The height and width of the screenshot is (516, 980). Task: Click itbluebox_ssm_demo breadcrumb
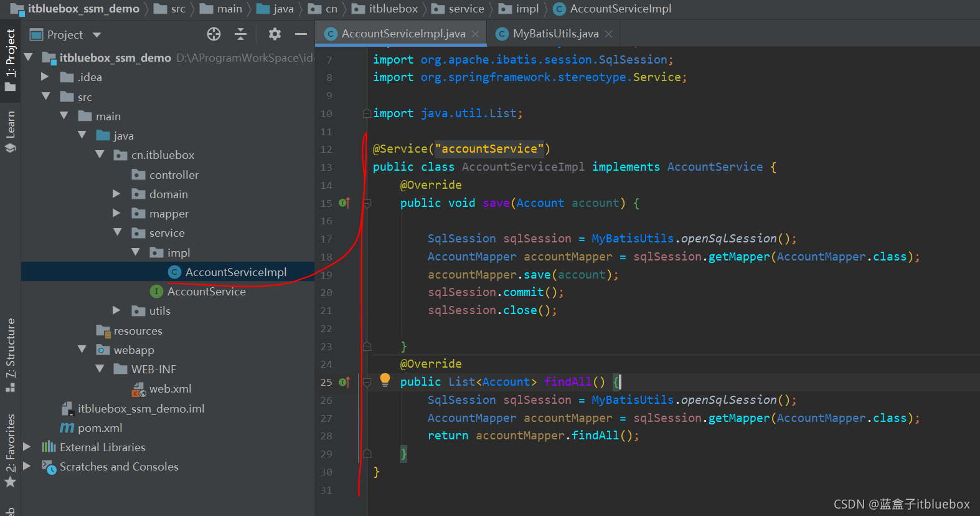point(83,9)
